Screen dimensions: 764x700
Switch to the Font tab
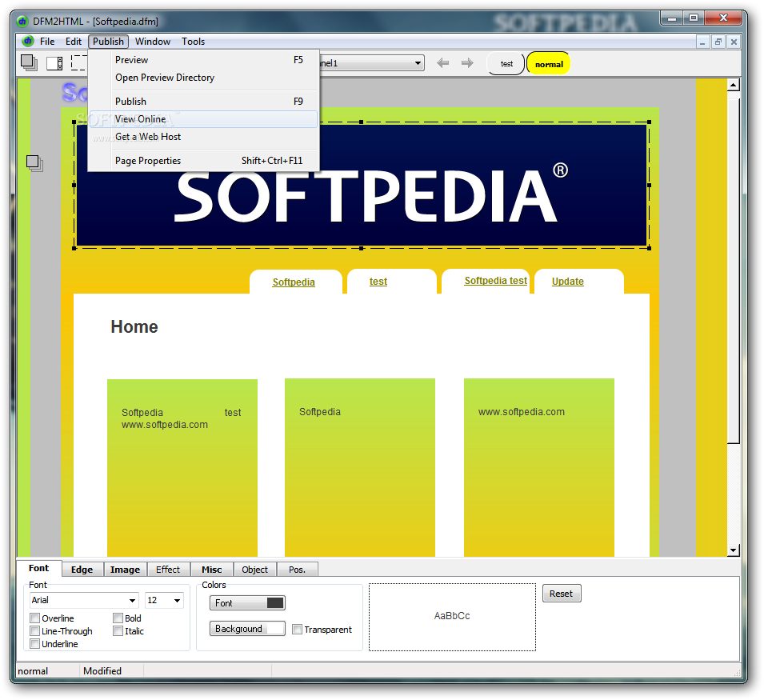pos(39,568)
